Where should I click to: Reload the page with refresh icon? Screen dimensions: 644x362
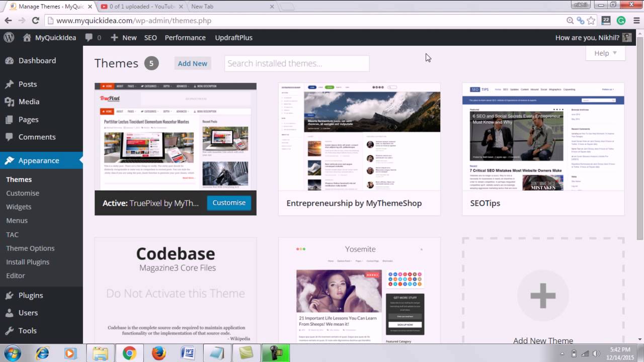[x=35, y=21]
